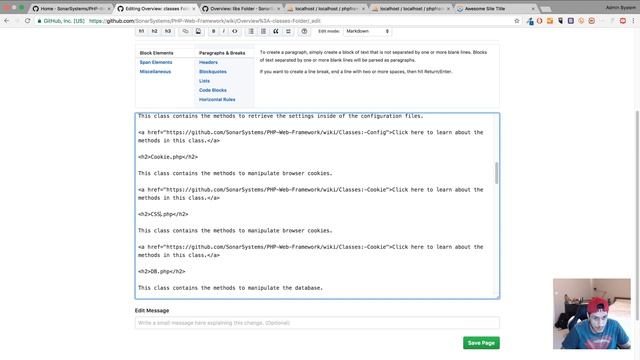Image resolution: width=640 pixels, height=360 pixels.
Task: Click the insert link icon
Action: pos(185,31)
